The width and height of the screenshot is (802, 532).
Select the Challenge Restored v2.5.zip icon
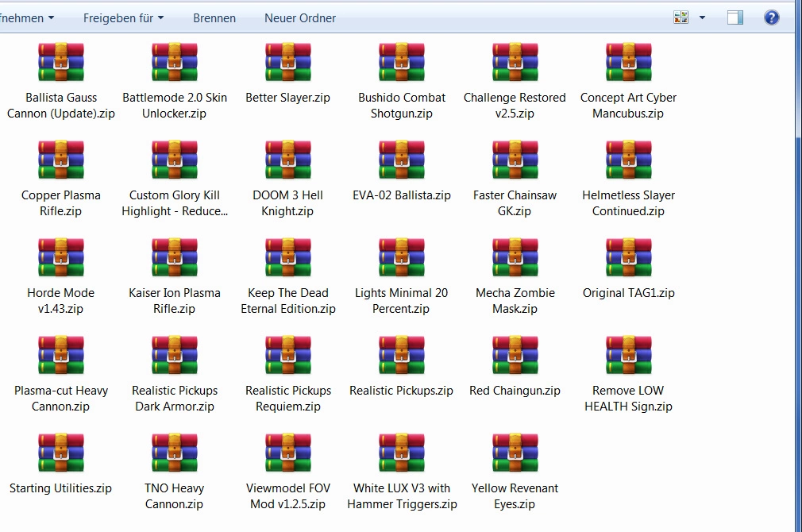pyautogui.click(x=515, y=62)
